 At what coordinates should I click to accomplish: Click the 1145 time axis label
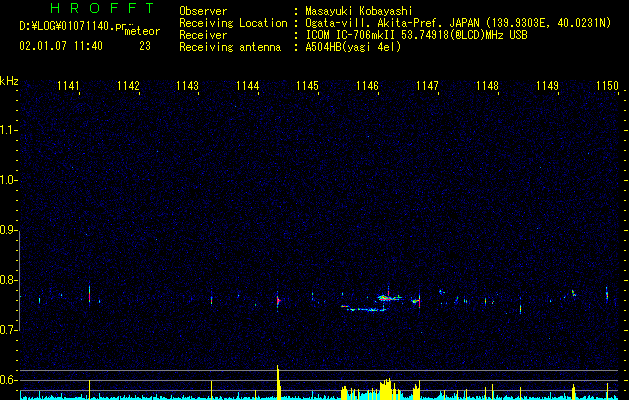(x=307, y=85)
